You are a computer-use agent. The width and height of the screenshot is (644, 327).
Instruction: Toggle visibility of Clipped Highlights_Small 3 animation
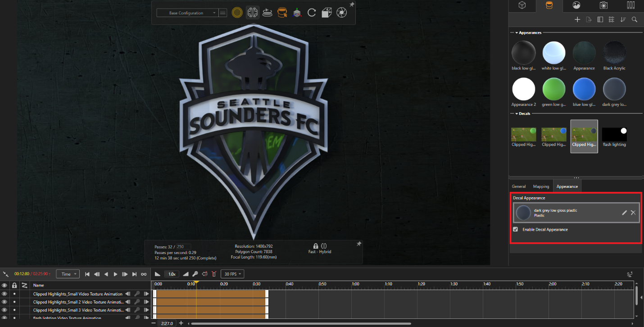click(x=5, y=310)
